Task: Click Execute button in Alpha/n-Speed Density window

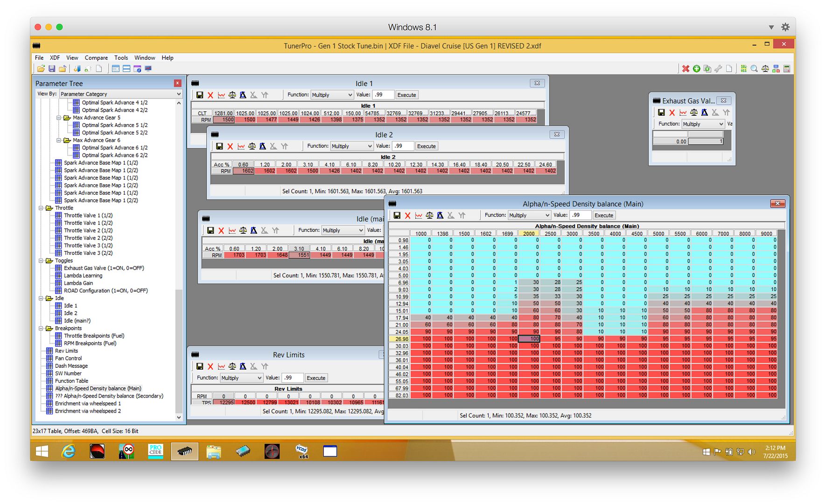Action: [x=603, y=215]
